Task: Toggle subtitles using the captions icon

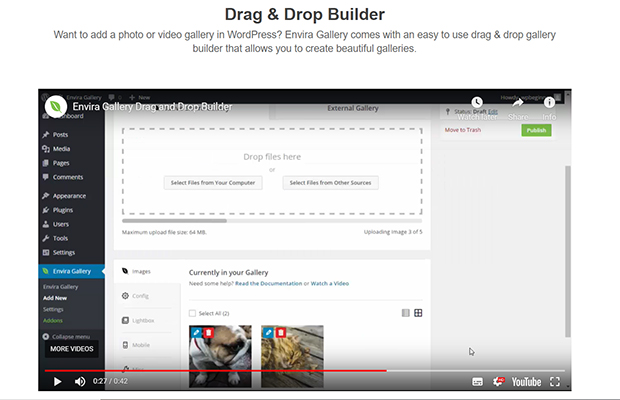Action: pyautogui.click(x=477, y=382)
